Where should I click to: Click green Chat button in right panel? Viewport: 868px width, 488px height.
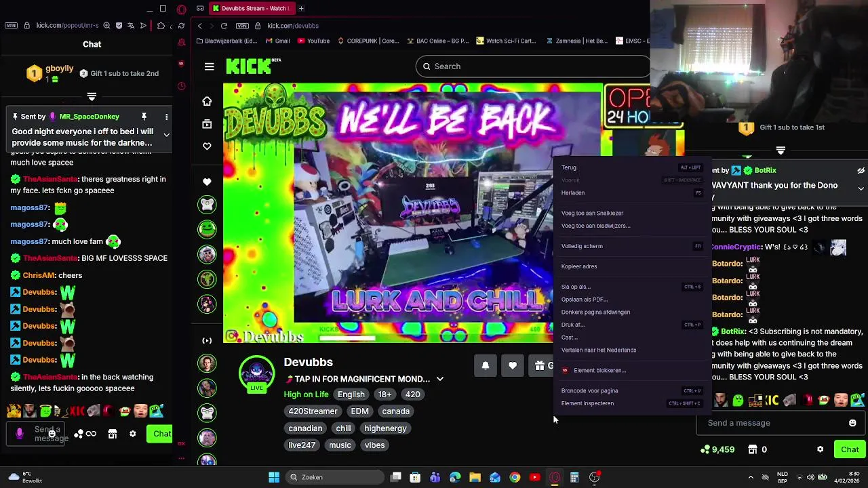(850, 449)
